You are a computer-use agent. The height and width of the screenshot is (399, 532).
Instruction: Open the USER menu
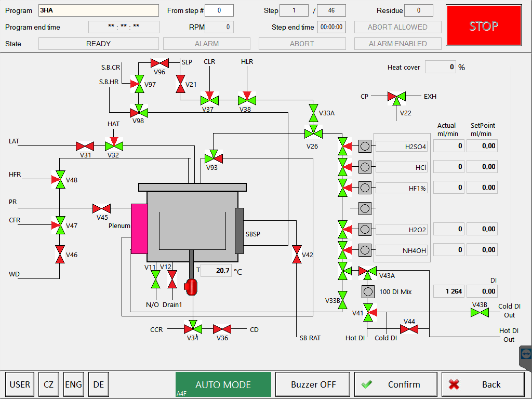20,384
